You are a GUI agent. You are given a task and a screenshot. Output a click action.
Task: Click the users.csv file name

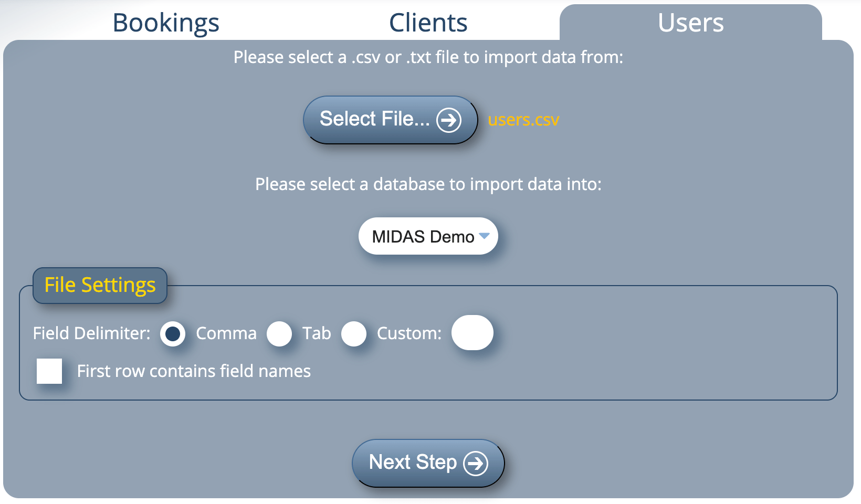coord(523,120)
